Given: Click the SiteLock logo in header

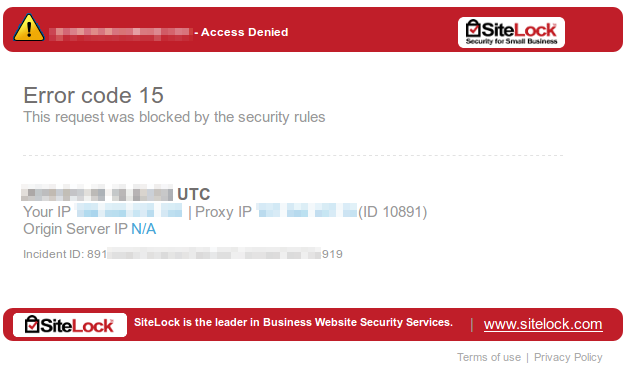Looking at the screenshot, I should tap(511, 32).
